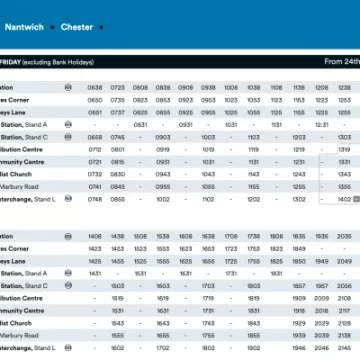Screen dimensions: 360x360
Task: Click the 2049 time cell
Action: 344,261
